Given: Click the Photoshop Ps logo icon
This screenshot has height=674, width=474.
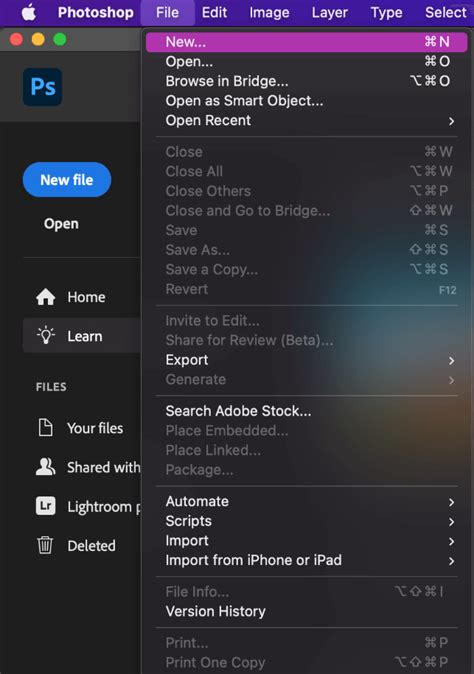Looking at the screenshot, I should (43, 87).
